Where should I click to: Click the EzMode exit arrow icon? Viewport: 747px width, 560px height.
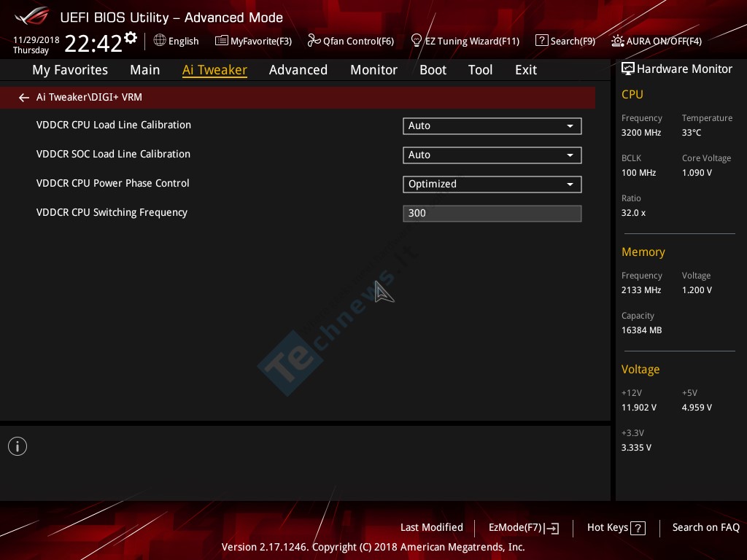551,528
